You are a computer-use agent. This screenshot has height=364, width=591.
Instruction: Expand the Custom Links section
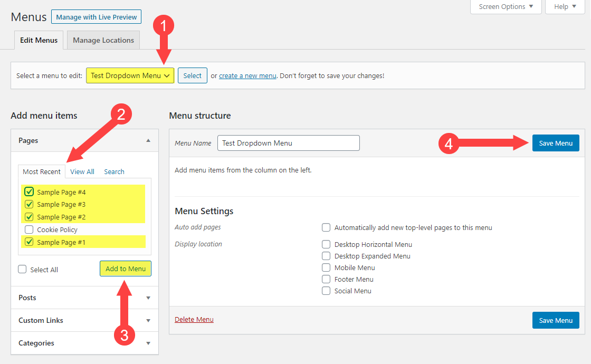pyautogui.click(x=148, y=320)
